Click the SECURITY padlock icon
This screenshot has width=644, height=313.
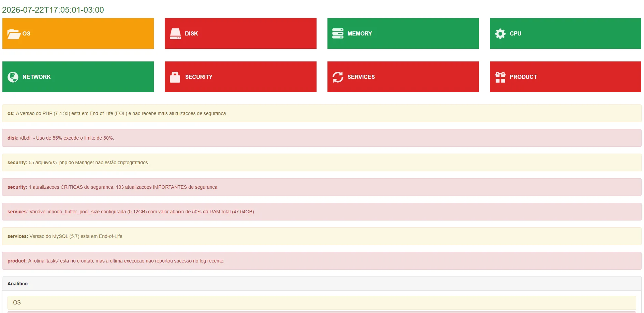point(175,77)
